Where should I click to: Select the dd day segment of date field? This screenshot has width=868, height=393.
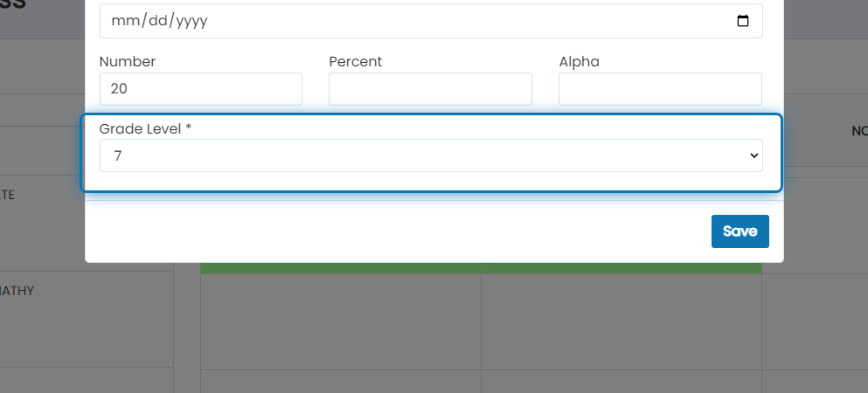tap(156, 21)
